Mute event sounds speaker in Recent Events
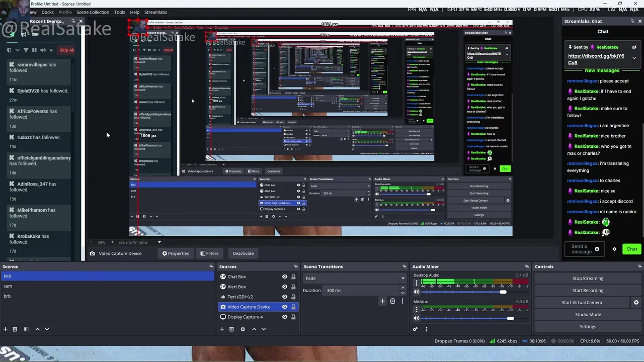Screen dimensions: 644x362 [43, 50]
